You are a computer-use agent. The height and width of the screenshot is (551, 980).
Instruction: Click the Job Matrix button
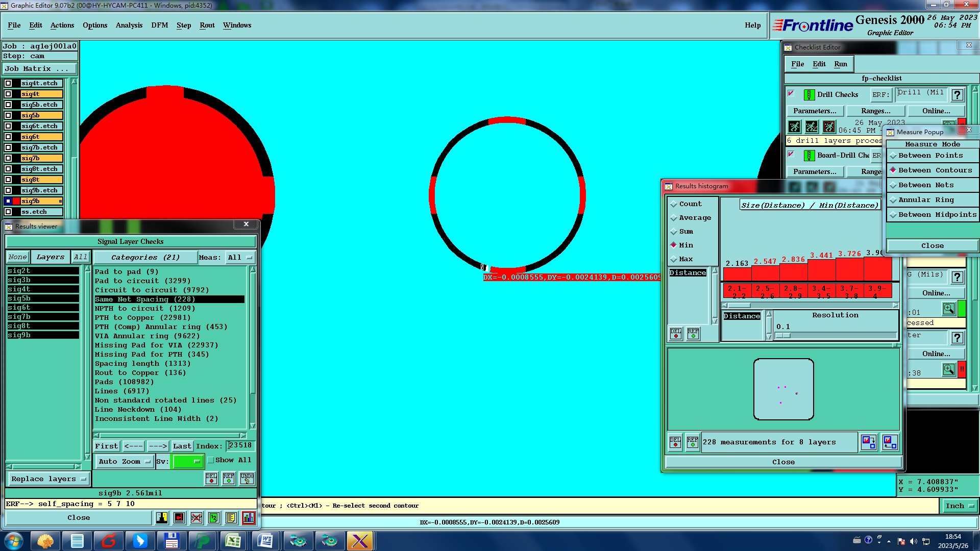click(x=40, y=68)
